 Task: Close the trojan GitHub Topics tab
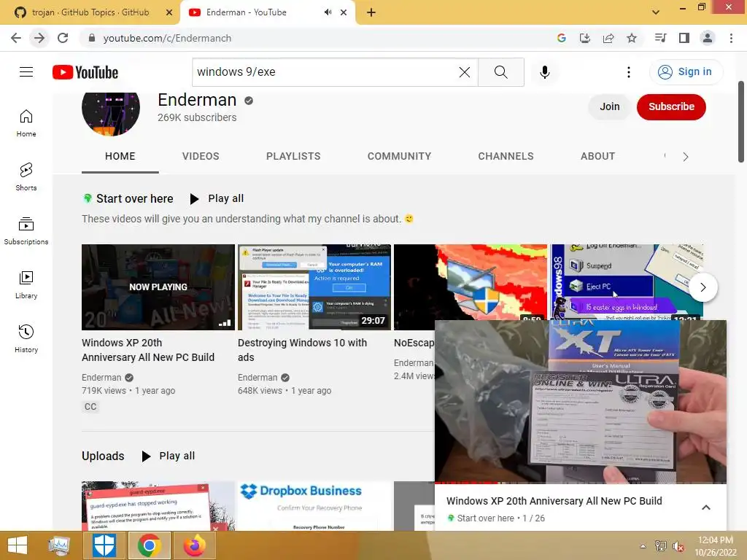169,12
